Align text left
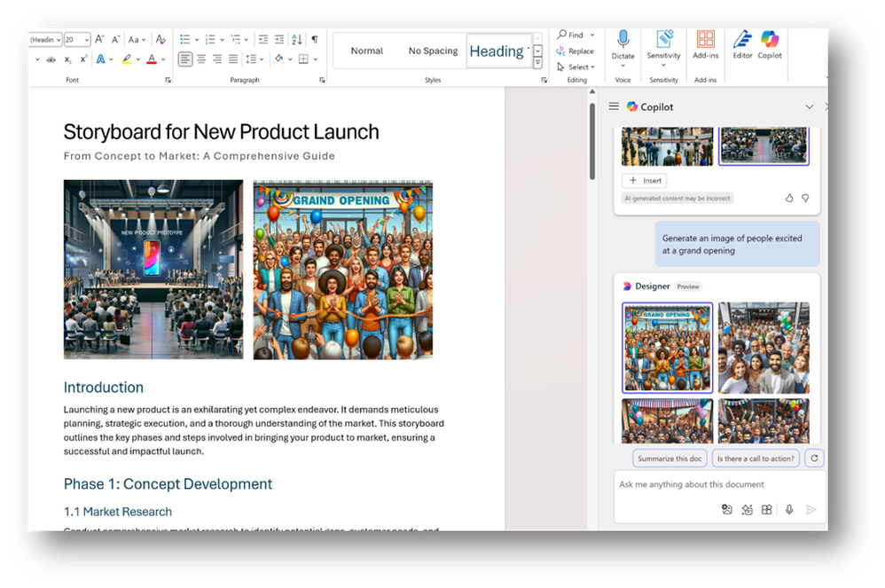 [x=185, y=59]
